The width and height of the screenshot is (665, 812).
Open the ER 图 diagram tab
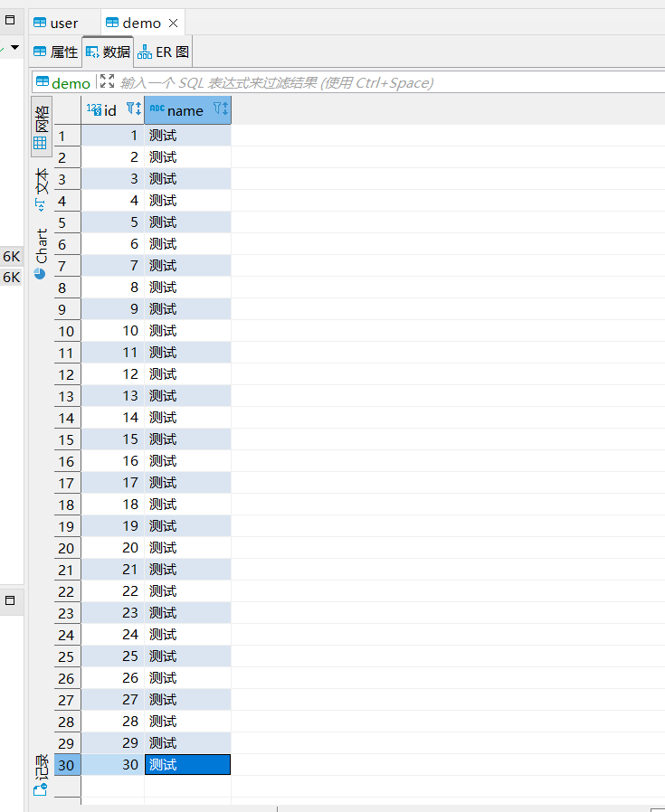164,52
